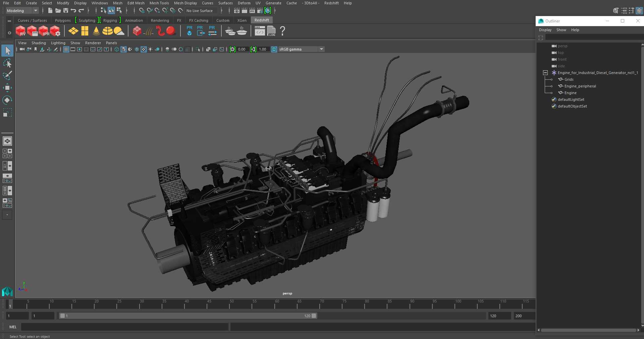The image size is (644, 339).
Task: Open the Show menu in the Outliner
Action: click(x=561, y=30)
